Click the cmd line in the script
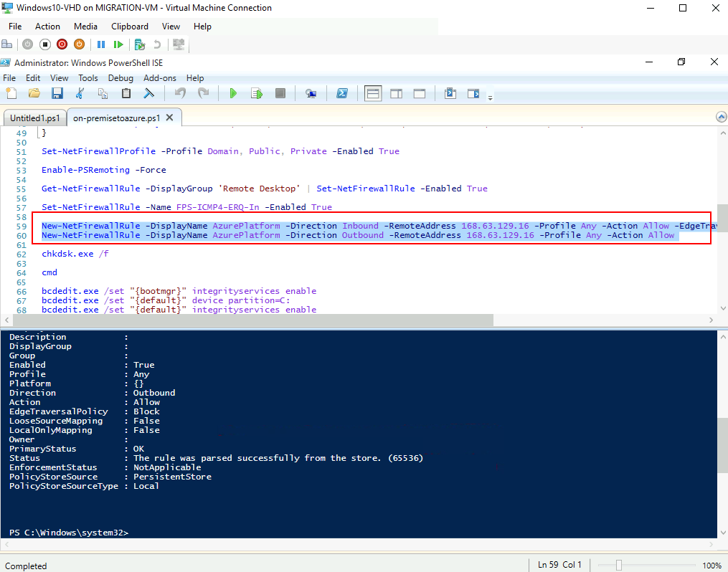 tap(49, 272)
